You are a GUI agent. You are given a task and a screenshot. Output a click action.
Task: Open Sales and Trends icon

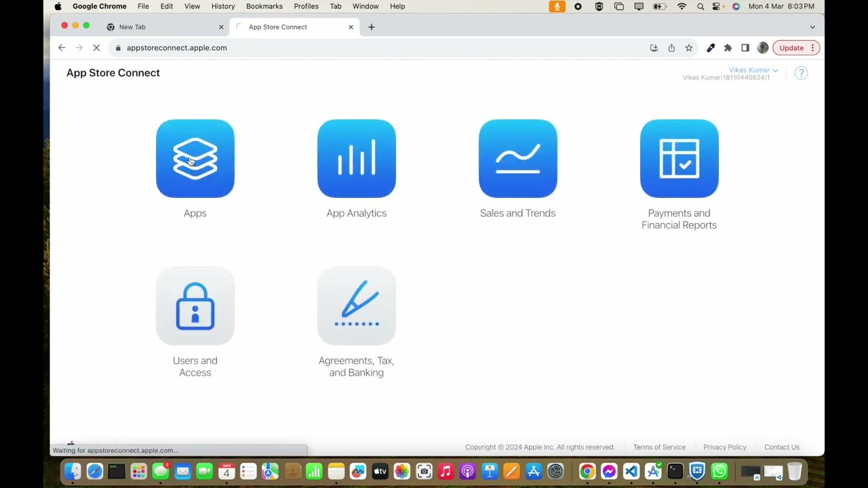point(518,159)
